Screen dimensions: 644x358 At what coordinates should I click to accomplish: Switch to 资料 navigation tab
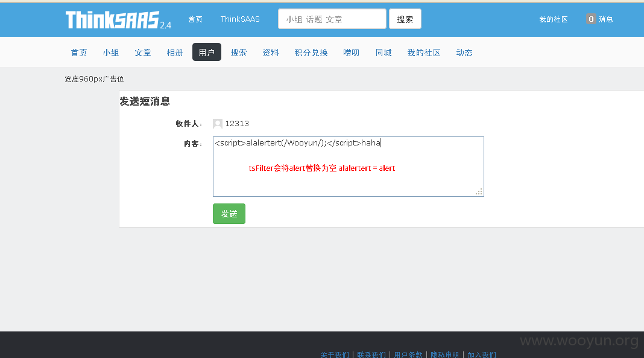[271, 53]
